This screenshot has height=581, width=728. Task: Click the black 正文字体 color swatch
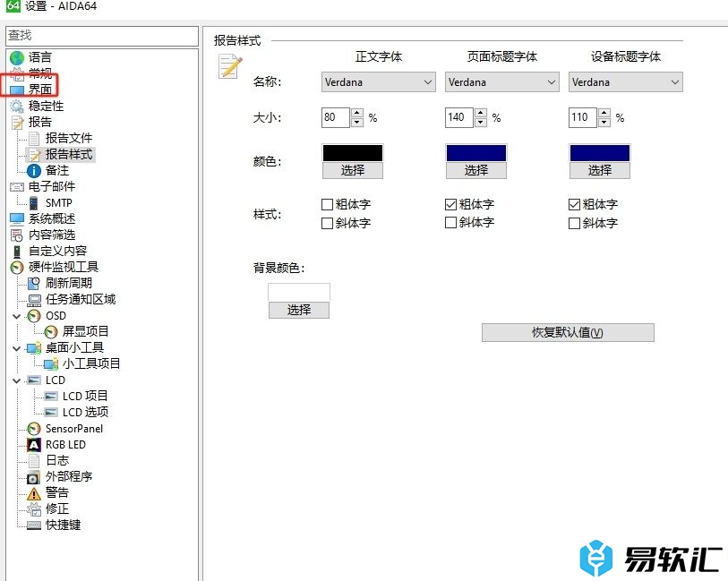pos(353,153)
